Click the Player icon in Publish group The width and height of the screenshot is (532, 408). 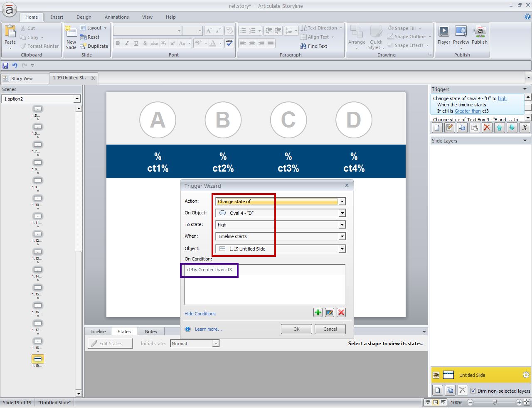443,35
